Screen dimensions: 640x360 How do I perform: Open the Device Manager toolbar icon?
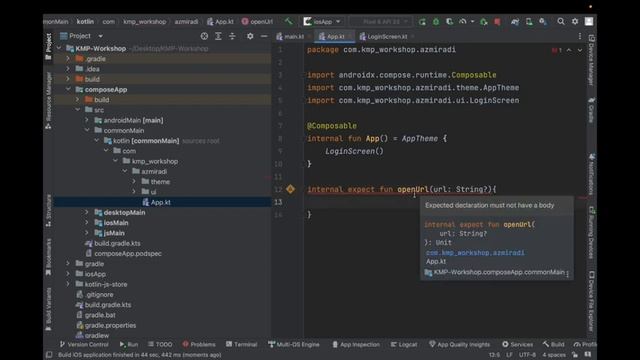(529, 22)
